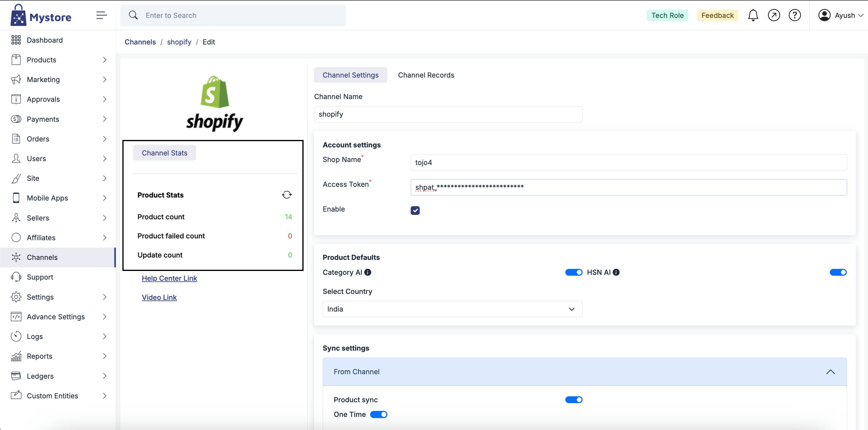Click the help question mark icon
The image size is (868, 430).
tap(795, 15)
